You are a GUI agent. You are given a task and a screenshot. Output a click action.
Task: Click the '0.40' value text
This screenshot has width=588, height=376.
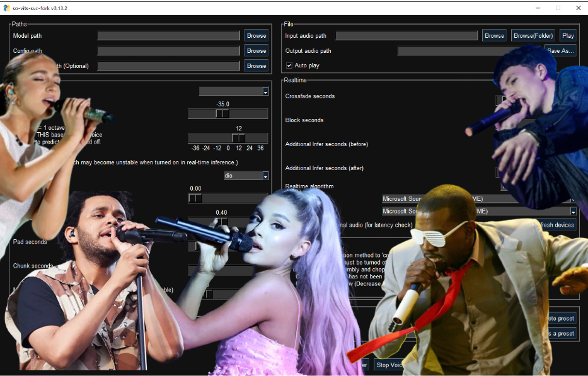[222, 212]
